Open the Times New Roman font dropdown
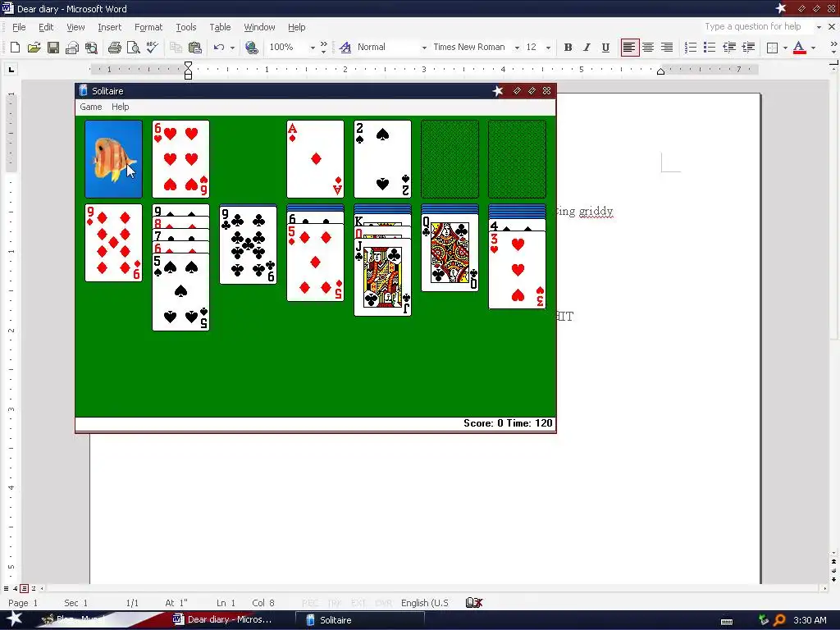Image resolution: width=840 pixels, height=630 pixels. (517, 48)
